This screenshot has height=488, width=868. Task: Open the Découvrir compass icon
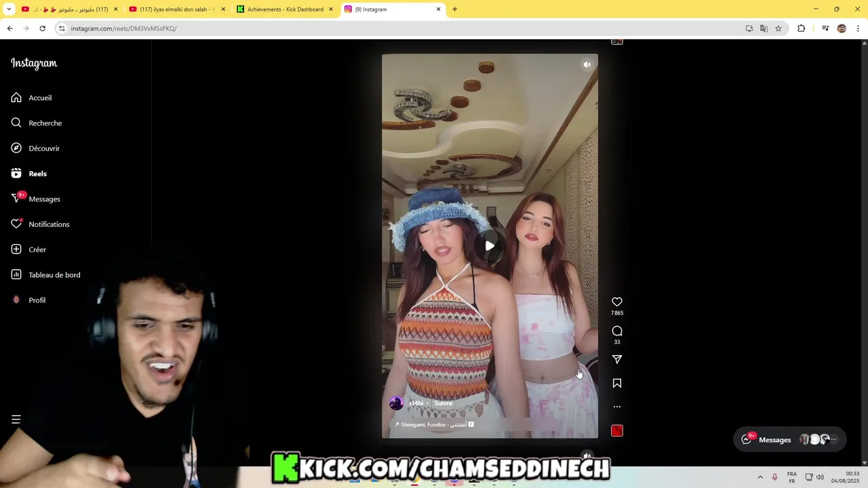[x=16, y=148]
